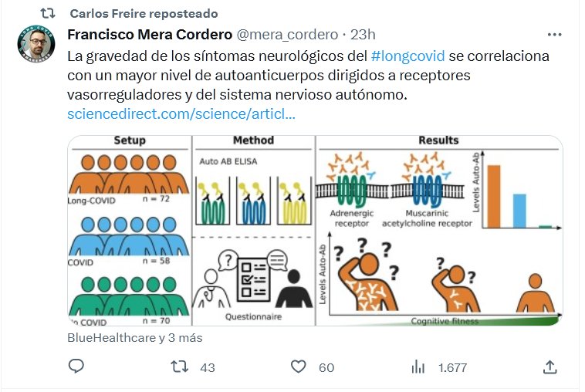Viewport: 585px width, 392px height.
Task: Click the like count 60
Action: click(326, 368)
